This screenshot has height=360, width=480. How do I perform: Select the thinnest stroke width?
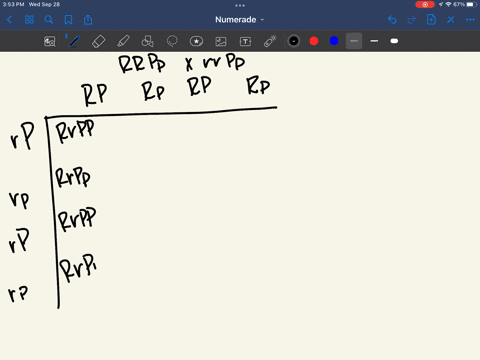[354, 41]
